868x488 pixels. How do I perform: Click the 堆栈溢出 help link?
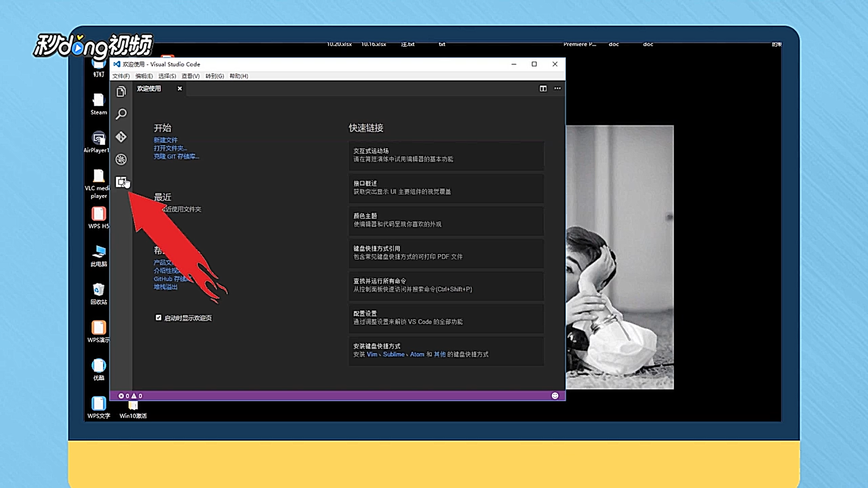click(x=165, y=287)
